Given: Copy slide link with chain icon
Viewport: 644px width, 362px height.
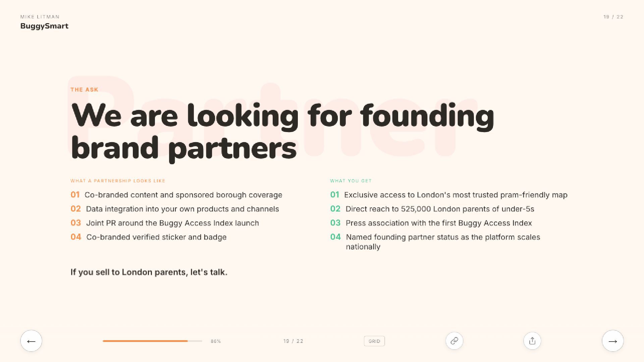Looking at the screenshot, I should coord(454,341).
